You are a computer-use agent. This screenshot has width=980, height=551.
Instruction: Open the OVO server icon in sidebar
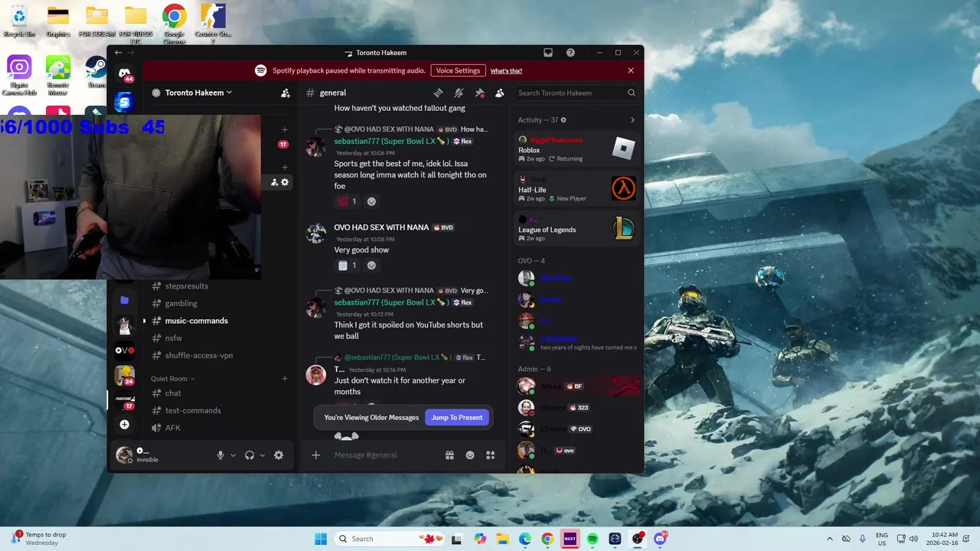tap(124, 350)
